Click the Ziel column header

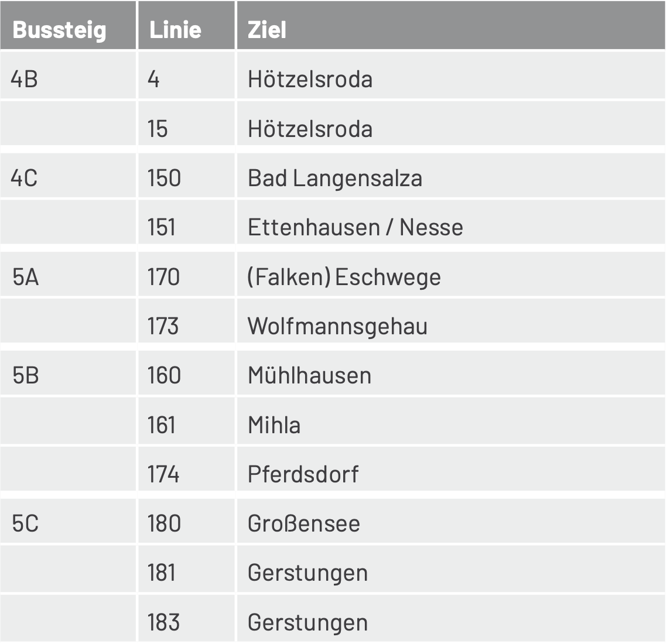[x=451, y=26]
